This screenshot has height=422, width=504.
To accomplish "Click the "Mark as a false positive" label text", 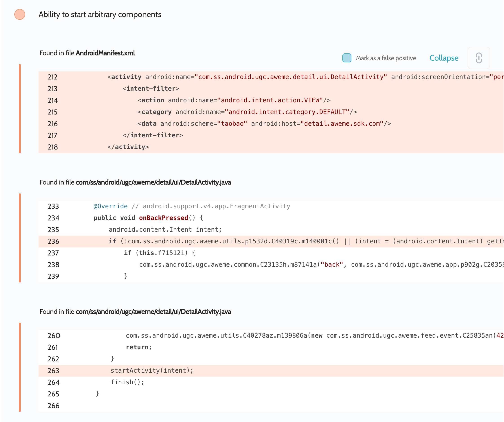I will pyautogui.click(x=386, y=58).
